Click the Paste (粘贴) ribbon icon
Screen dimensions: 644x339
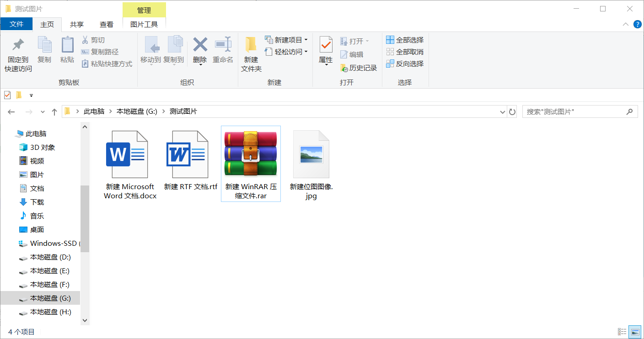click(x=67, y=45)
